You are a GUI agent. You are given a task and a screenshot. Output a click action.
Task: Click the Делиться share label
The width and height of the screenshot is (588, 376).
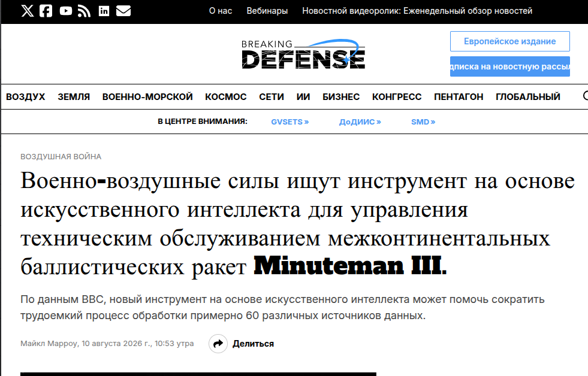point(253,344)
